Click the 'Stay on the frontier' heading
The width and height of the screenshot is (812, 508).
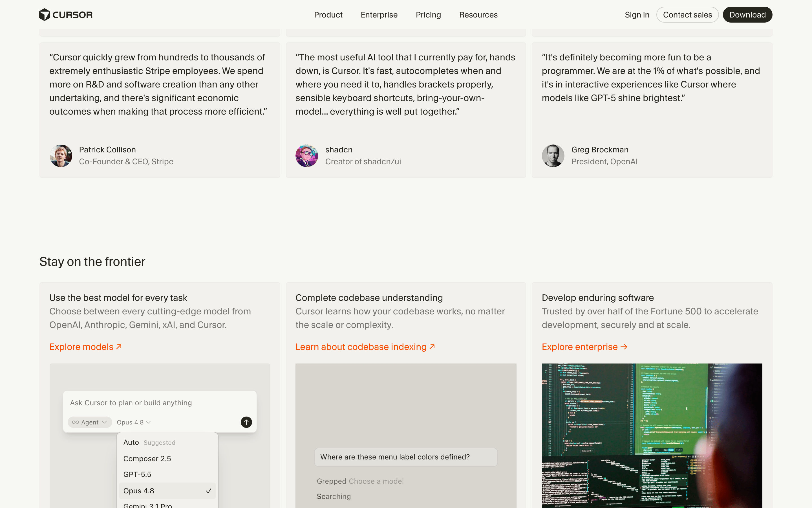point(92,261)
